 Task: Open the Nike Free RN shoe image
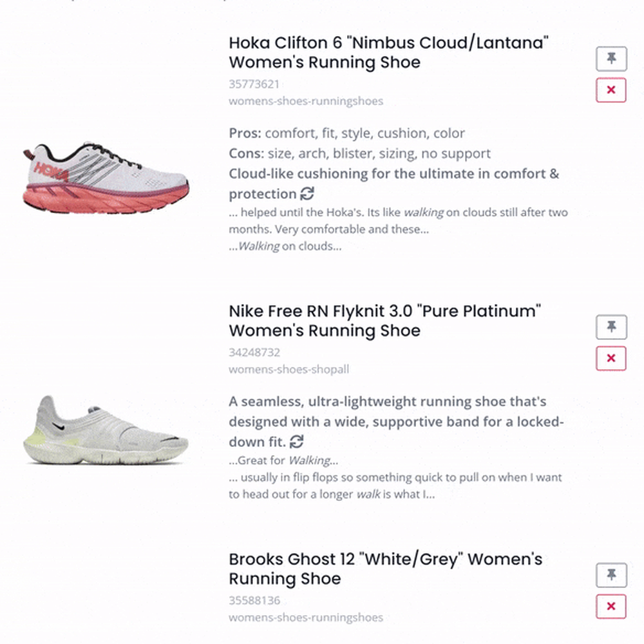[106, 430]
